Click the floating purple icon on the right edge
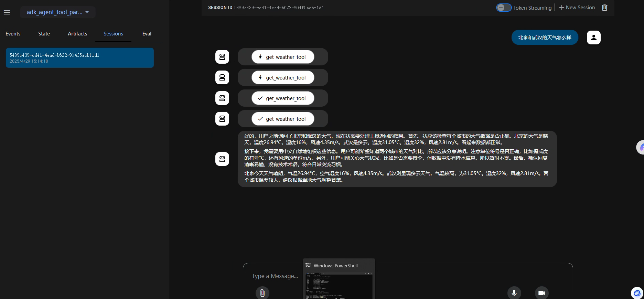This screenshot has width=644, height=299. (x=641, y=147)
